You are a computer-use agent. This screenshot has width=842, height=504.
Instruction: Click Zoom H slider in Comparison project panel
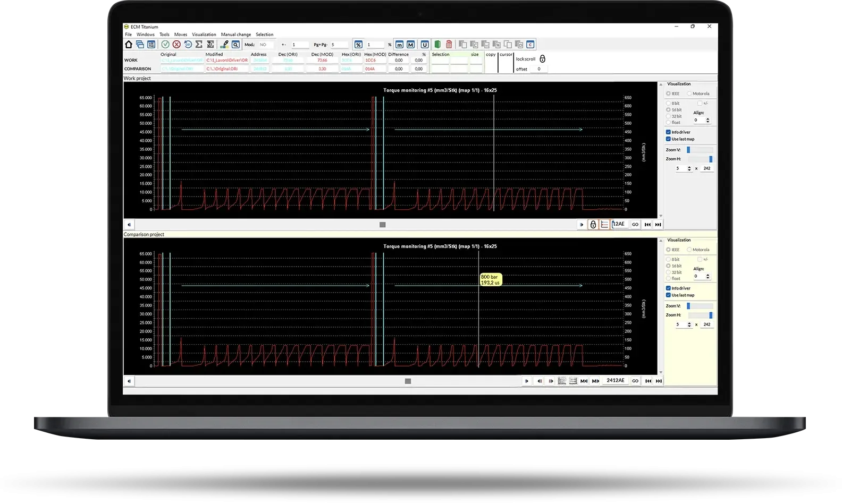point(700,315)
